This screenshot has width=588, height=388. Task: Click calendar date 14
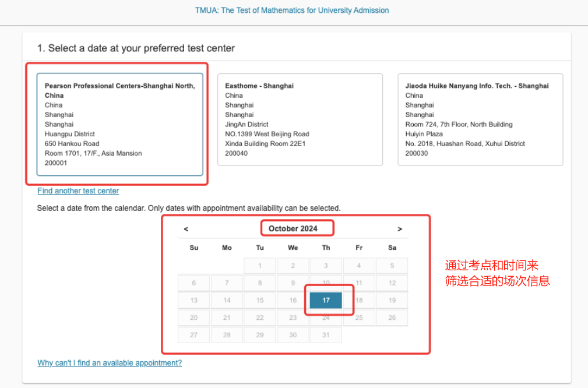click(227, 300)
